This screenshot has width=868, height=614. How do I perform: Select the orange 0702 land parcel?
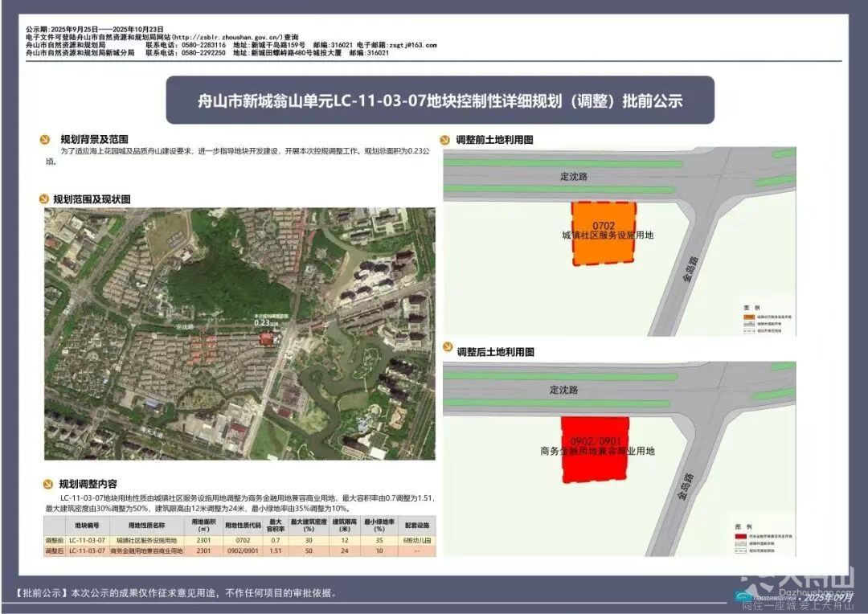pos(603,233)
